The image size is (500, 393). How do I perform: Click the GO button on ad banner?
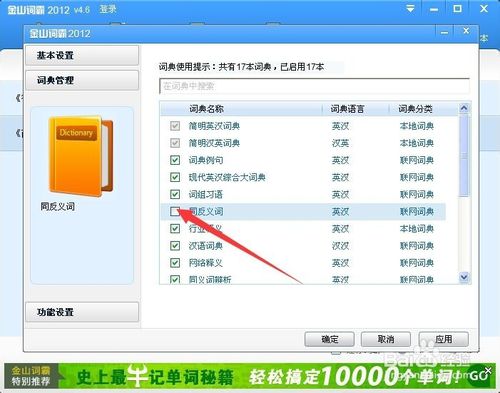(x=479, y=376)
